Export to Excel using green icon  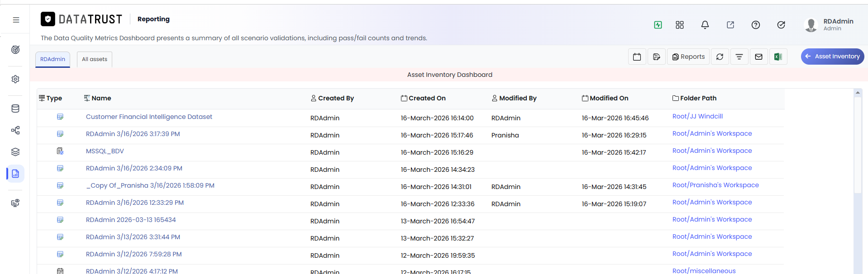[778, 57]
